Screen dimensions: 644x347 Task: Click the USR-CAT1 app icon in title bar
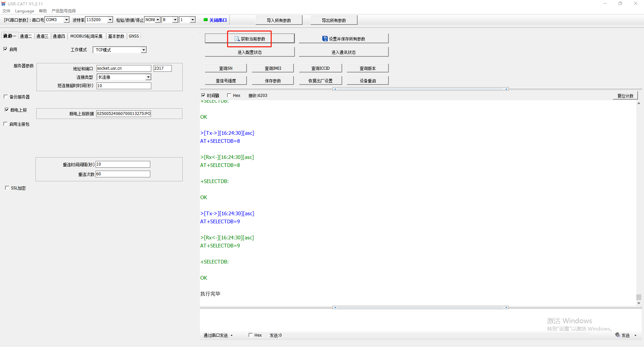click(x=4, y=4)
